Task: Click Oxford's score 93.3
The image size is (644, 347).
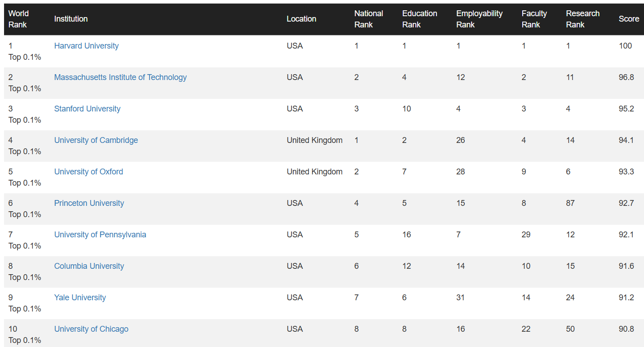Action: 626,172
